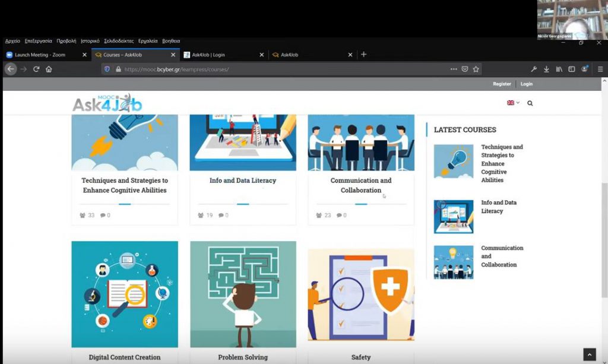608x364 pixels.
Task: Click the Problem Solving maze thumbnail
Action: pos(243,294)
